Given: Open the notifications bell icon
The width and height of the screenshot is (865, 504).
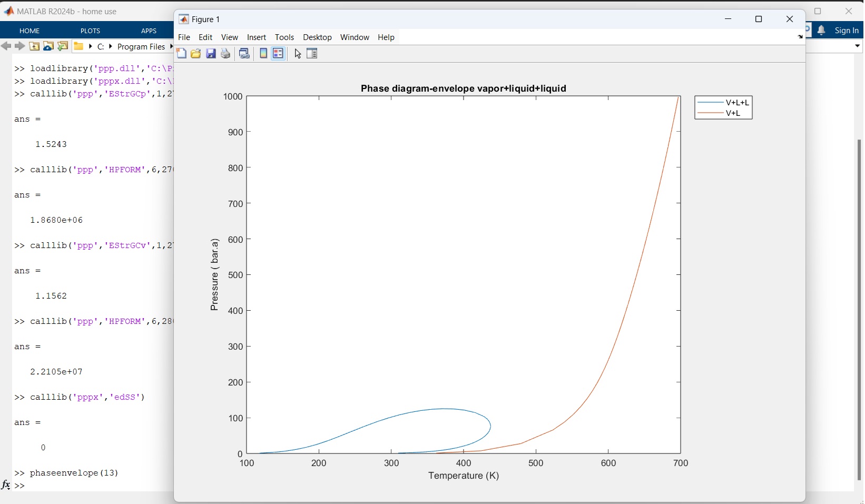Looking at the screenshot, I should pyautogui.click(x=821, y=31).
